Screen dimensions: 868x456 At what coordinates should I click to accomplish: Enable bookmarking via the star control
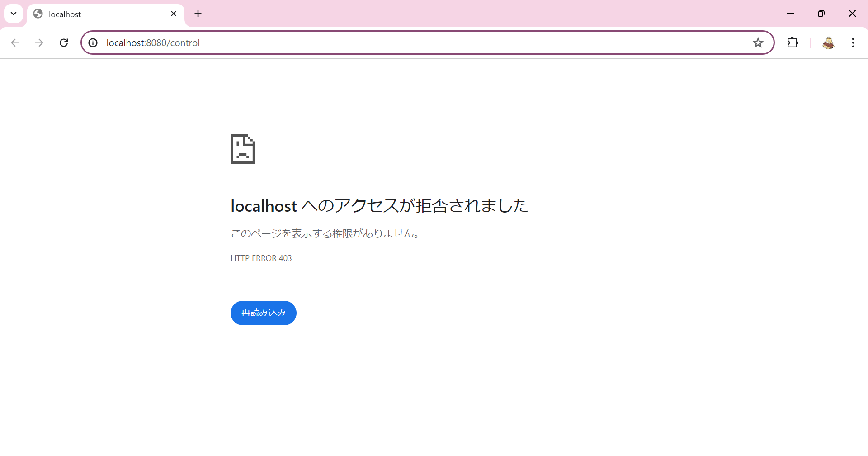tap(758, 43)
